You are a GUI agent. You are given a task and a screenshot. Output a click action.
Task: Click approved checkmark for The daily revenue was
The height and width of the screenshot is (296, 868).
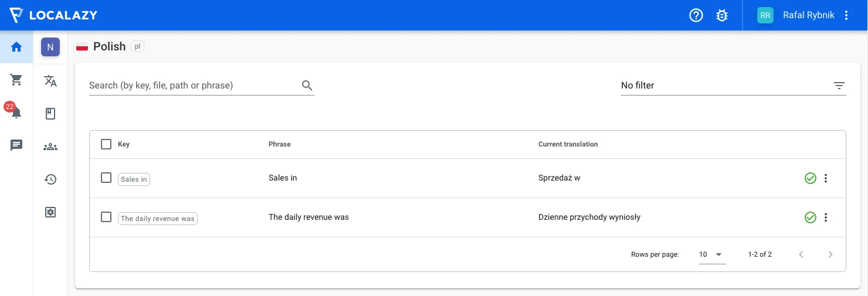pyautogui.click(x=811, y=217)
